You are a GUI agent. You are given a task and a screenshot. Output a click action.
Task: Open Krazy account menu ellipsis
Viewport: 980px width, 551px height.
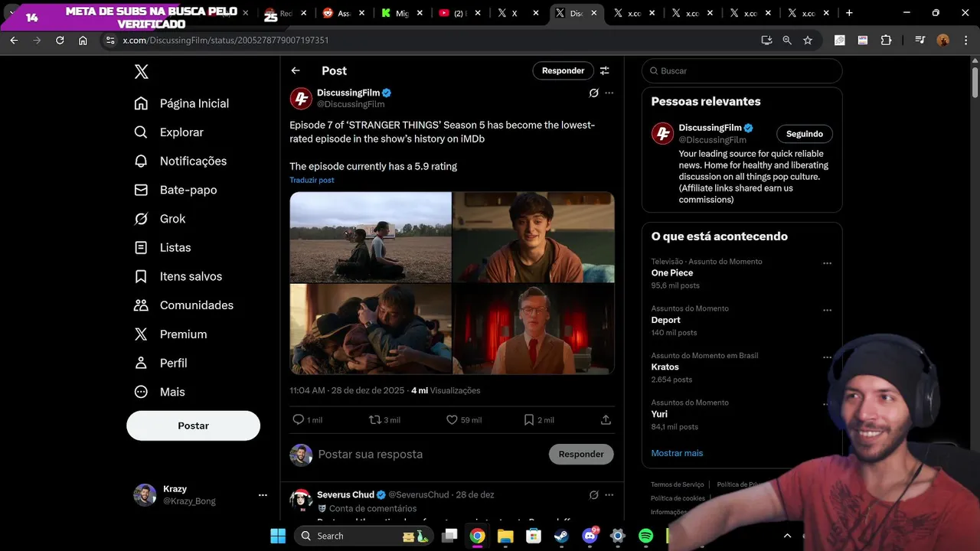[x=263, y=495]
